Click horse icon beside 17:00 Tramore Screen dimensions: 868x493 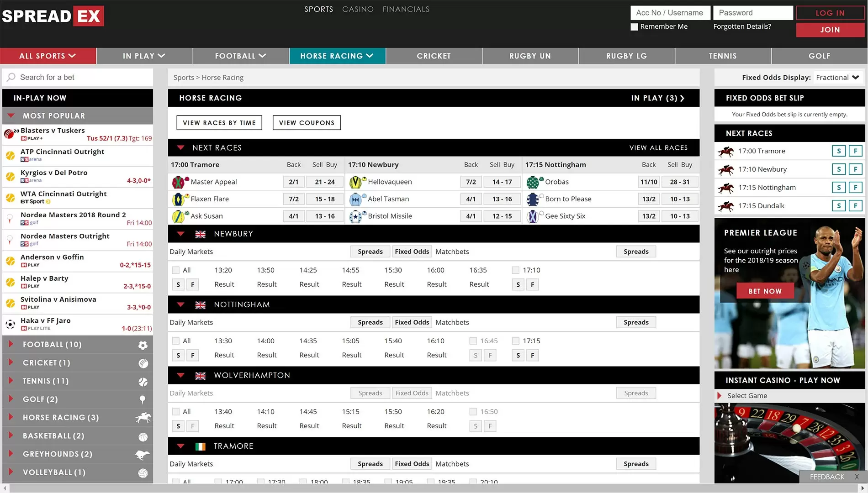click(726, 151)
